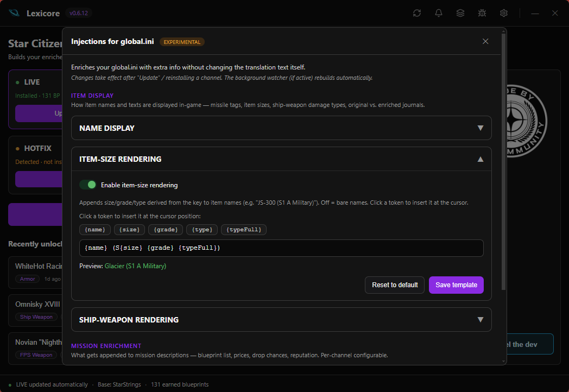Insert the {typeFull} token
The height and width of the screenshot is (392, 569).
[x=244, y=230]
